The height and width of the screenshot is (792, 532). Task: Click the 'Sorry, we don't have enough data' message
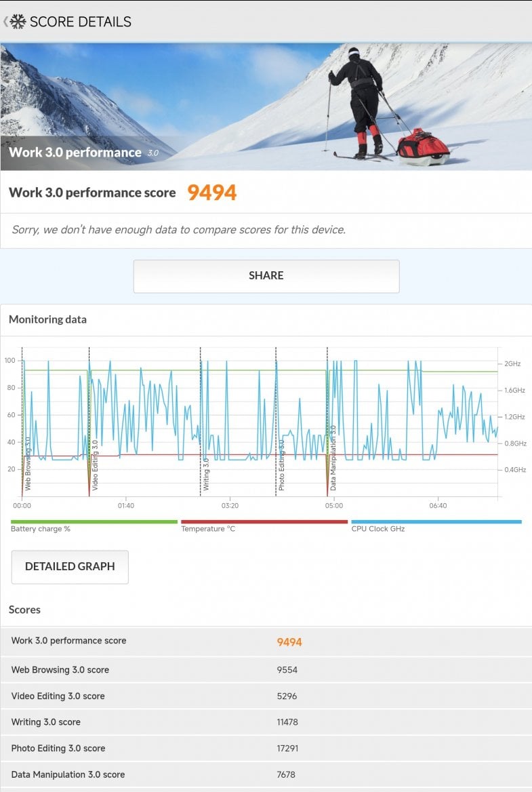(179, 230)
